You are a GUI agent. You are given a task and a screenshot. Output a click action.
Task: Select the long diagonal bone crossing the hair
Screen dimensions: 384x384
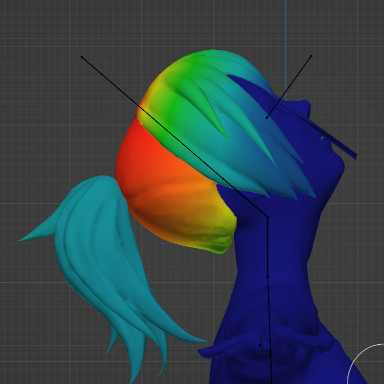174,137
